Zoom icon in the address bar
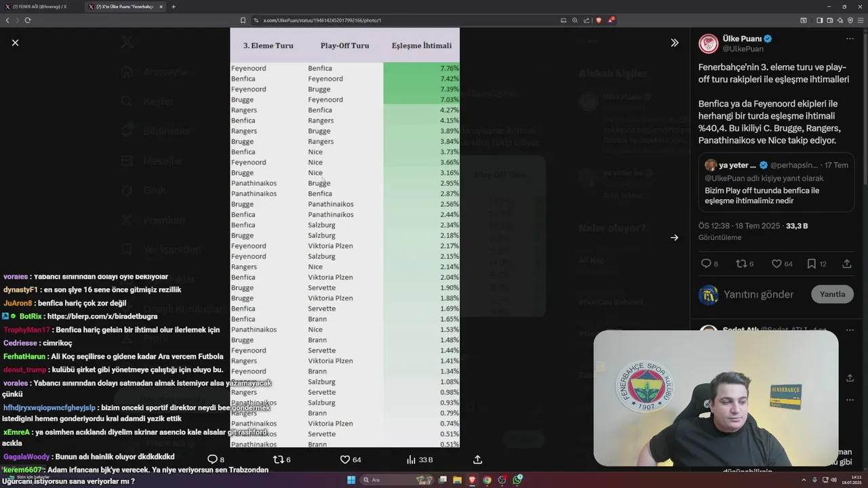Viewport: 868px width, 488px height. click(x=575, y=20)
